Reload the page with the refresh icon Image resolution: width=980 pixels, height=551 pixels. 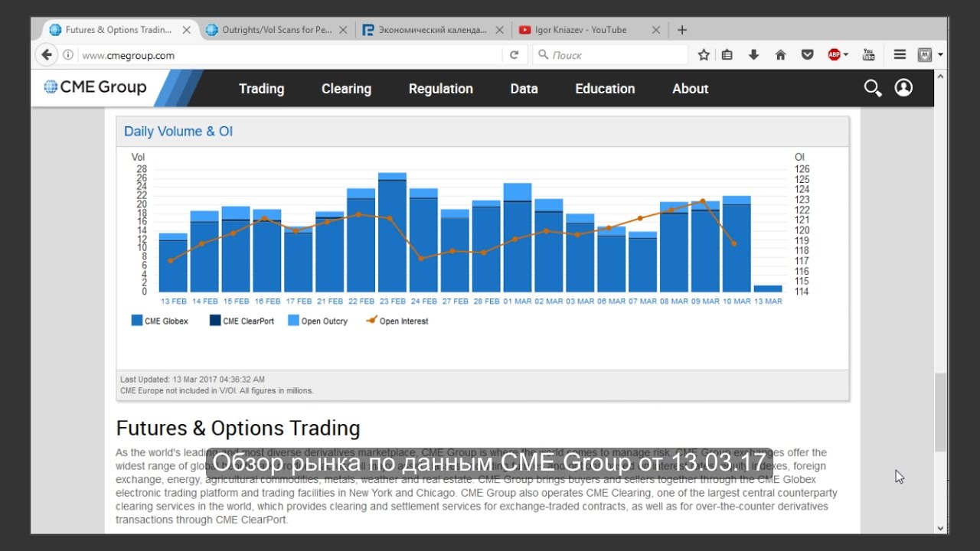[x=514, y=55]
